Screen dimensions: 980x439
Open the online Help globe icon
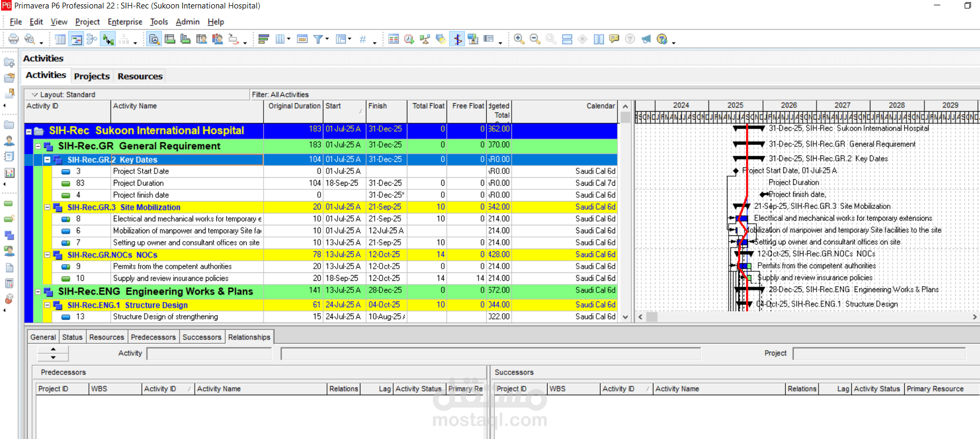click(x=661, y=39)
